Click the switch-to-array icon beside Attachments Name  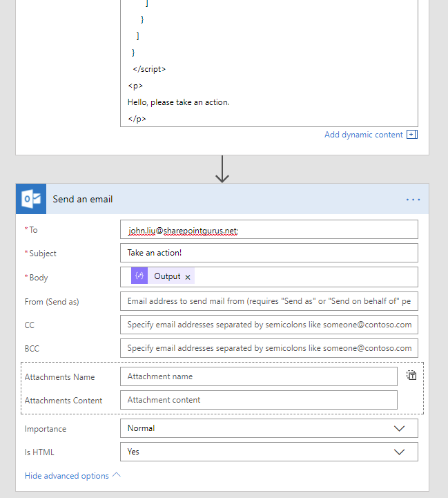(x=411, y=376)
